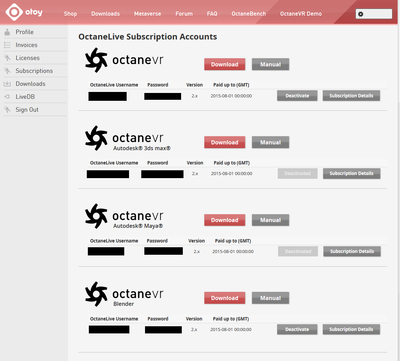Open the Forum navigation link

[x=184, y=14]
